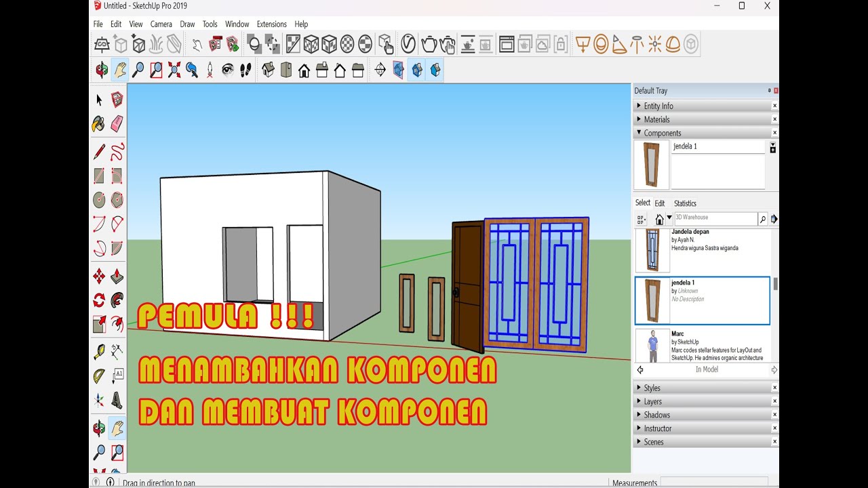The height and width of the screenshot is (488, 868).
Task: Expand the Entity Info panel
Action: click(x=706, y=106)
